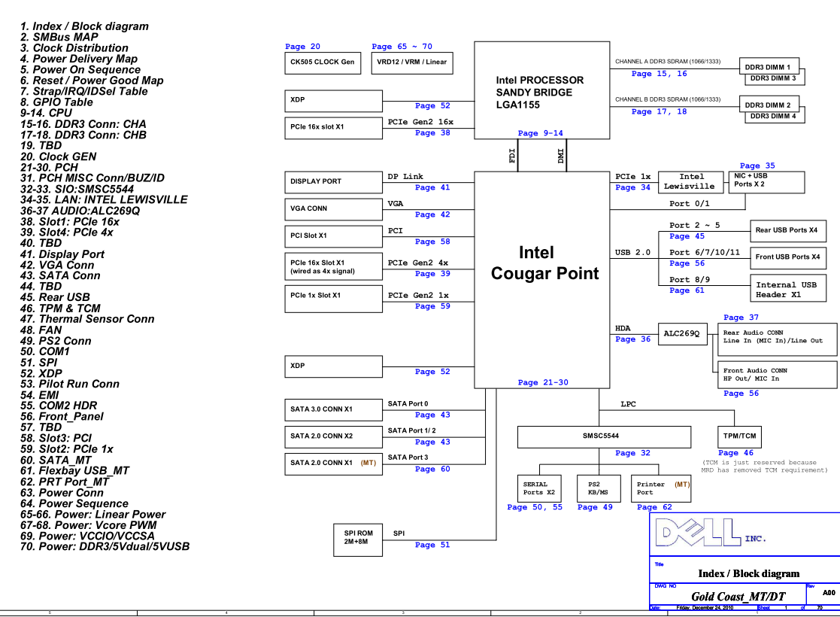Click the "VGA CONN" block
The height and width of the screenshot is (617, 840).
[333, 209]
